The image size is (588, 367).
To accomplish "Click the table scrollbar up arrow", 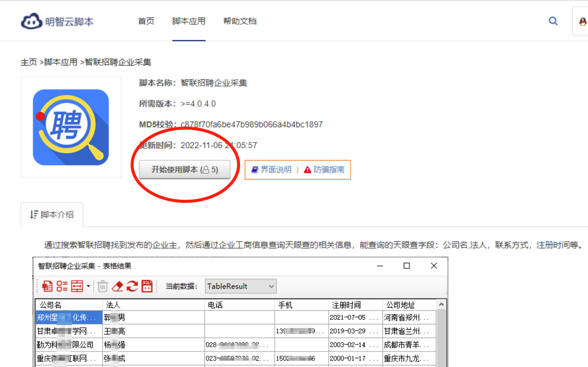I will [441, 305].
